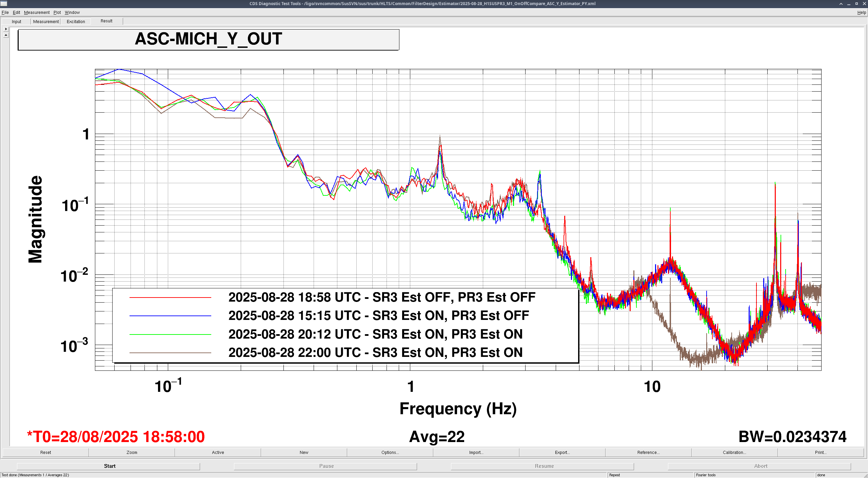Minimize the diagnostic tools window

click(x=849, y=4)
